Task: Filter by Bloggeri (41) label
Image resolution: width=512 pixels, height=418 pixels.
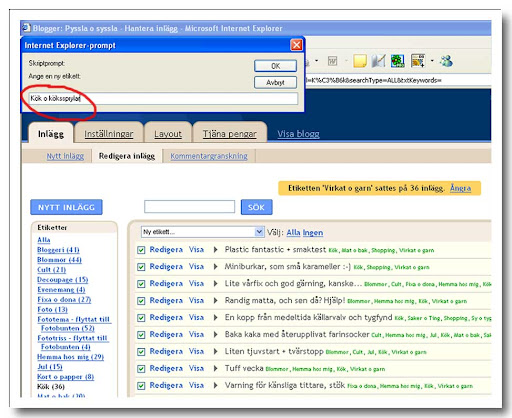Action: tap(58, 250)
